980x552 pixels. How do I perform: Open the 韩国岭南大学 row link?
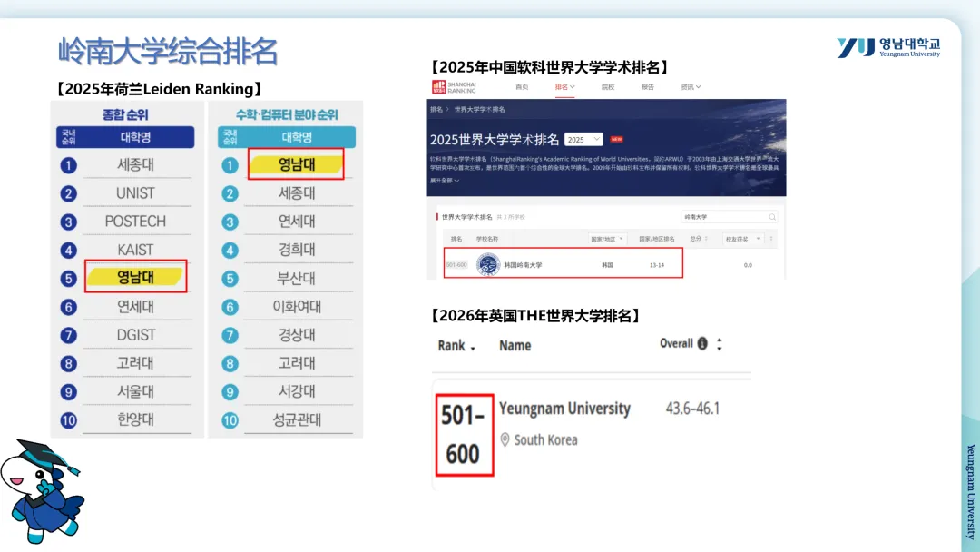524,265
